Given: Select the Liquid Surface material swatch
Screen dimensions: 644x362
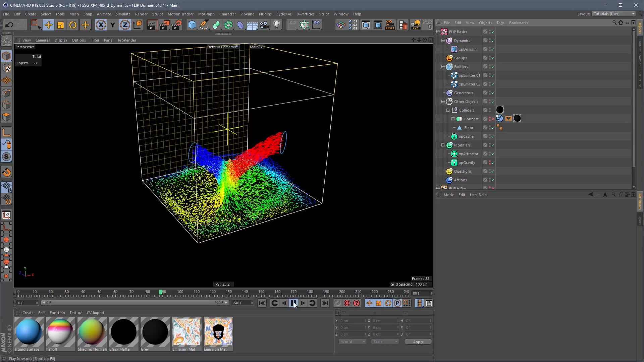Looking at the screenshot, I should (x=29, y=332).
